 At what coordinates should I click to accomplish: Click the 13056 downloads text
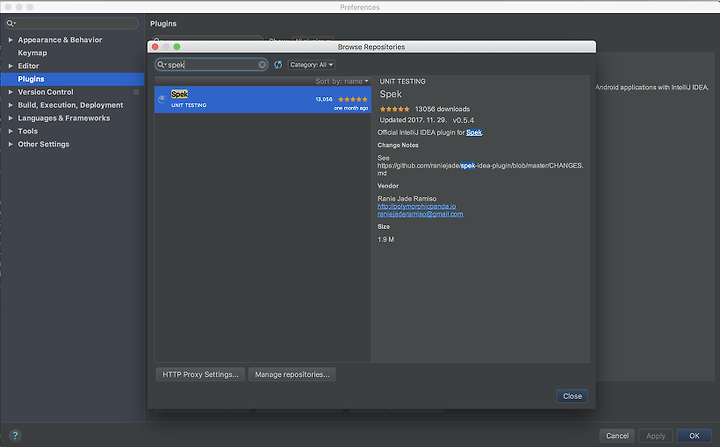coord(442,109)
